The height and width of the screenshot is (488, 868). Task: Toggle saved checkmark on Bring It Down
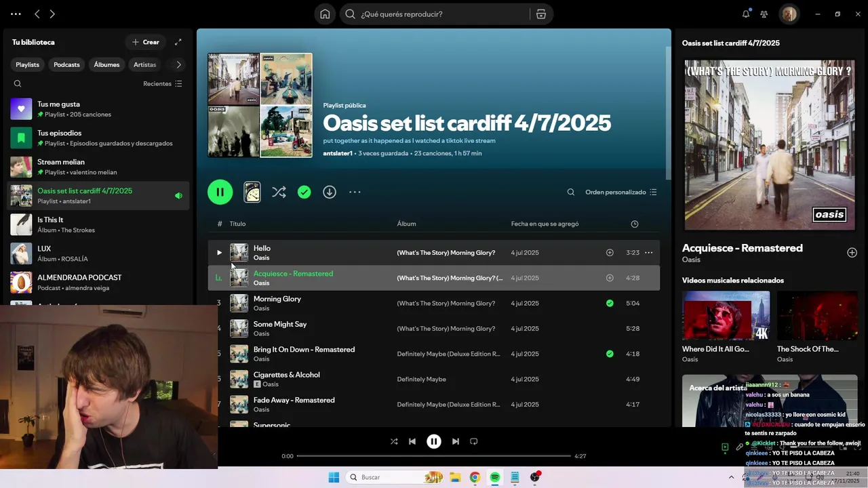click(610, 354)
